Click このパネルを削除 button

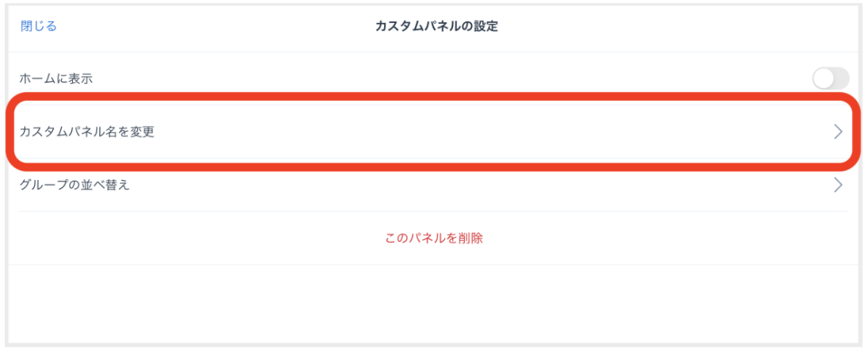pyautogui.click(x=434, y=238)
